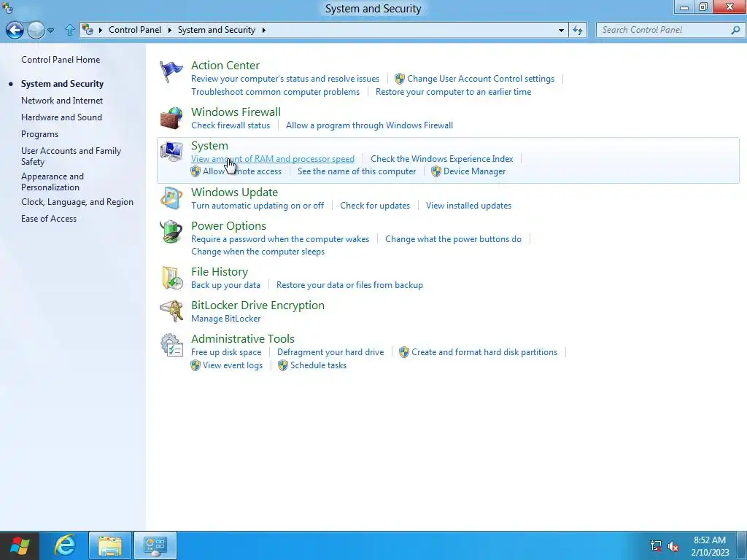
Task: Click the Windows Update icon
Action: click(x=171, y=198)
